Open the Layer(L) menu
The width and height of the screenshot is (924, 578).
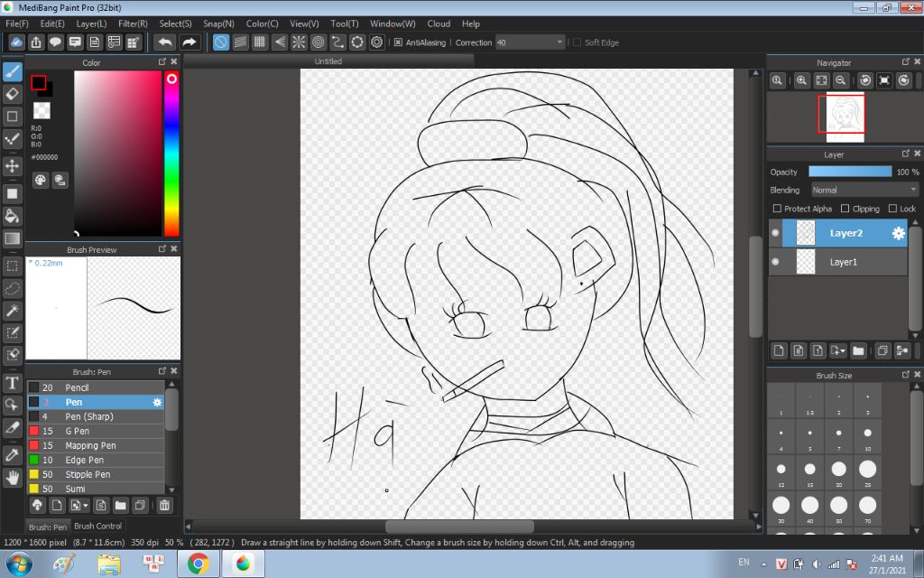click(x=91, y=23)
